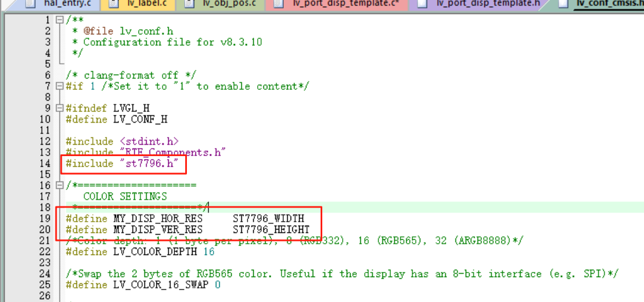Click the ST7796_HEIGHT value
The width and height of the screenshot is (644, 302).
(x=271, y=229)
